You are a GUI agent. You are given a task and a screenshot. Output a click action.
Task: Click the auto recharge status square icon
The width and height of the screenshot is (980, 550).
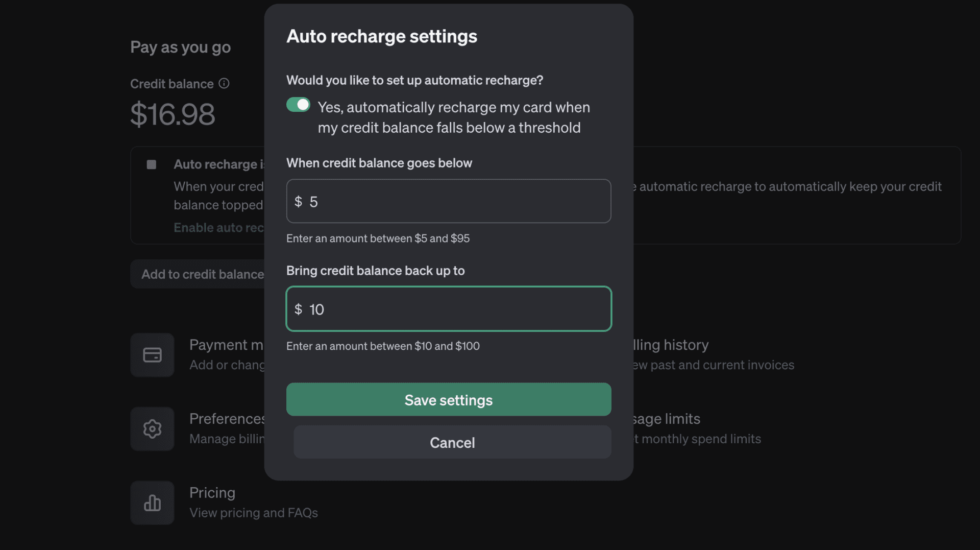click(152, 164)
